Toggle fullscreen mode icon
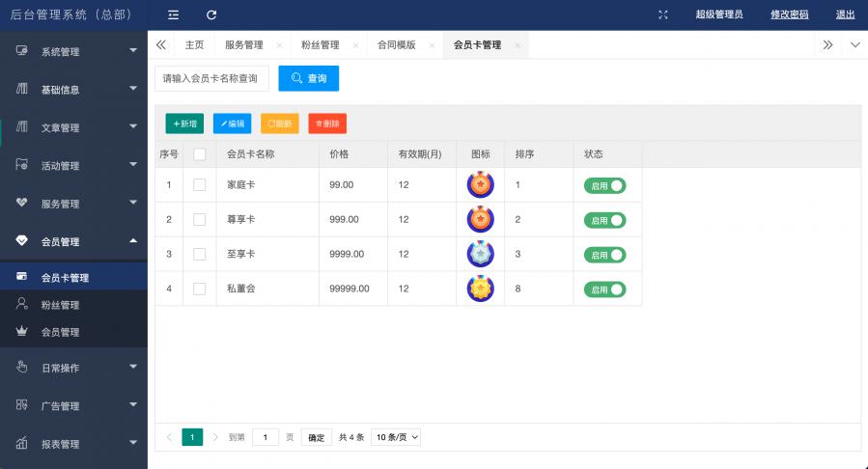The image size is (868, 469). (x=662, y=14)
